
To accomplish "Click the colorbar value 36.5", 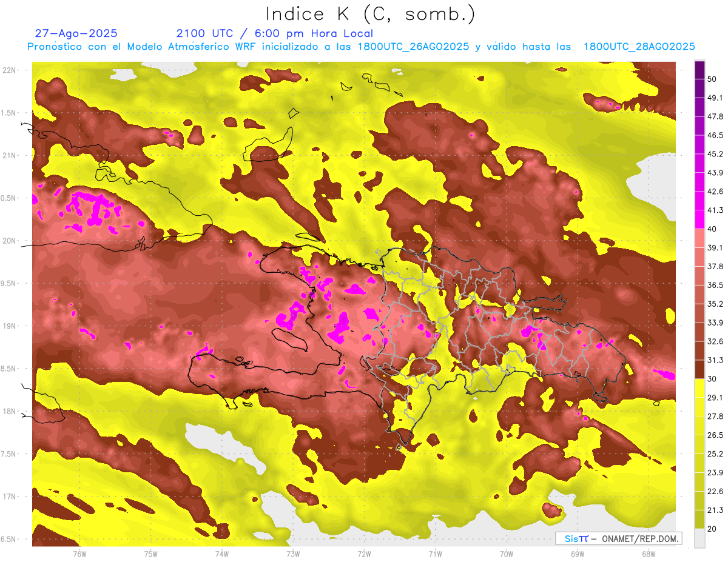I will click(x=715, y=285).
